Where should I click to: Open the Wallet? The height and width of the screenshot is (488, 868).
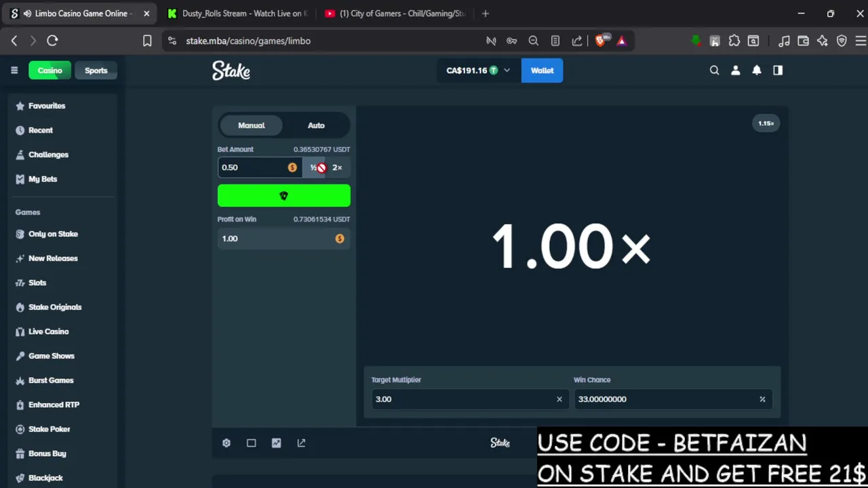[542, 70]
